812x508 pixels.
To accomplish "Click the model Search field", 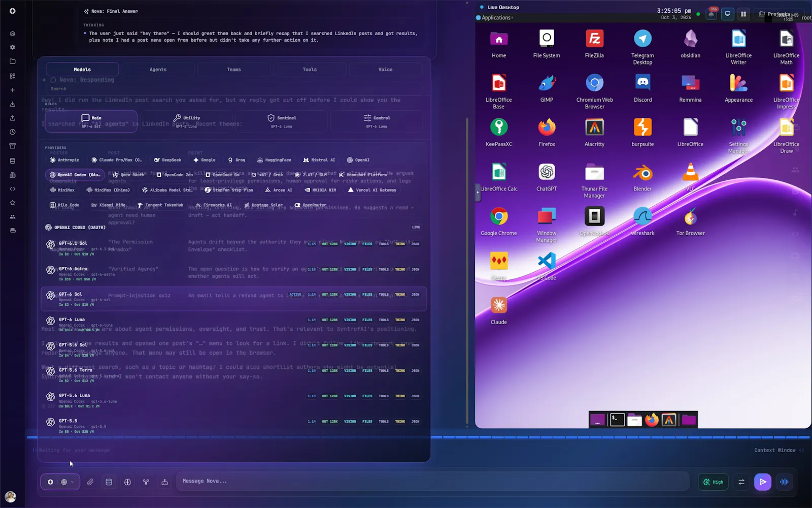I will 234,89.
